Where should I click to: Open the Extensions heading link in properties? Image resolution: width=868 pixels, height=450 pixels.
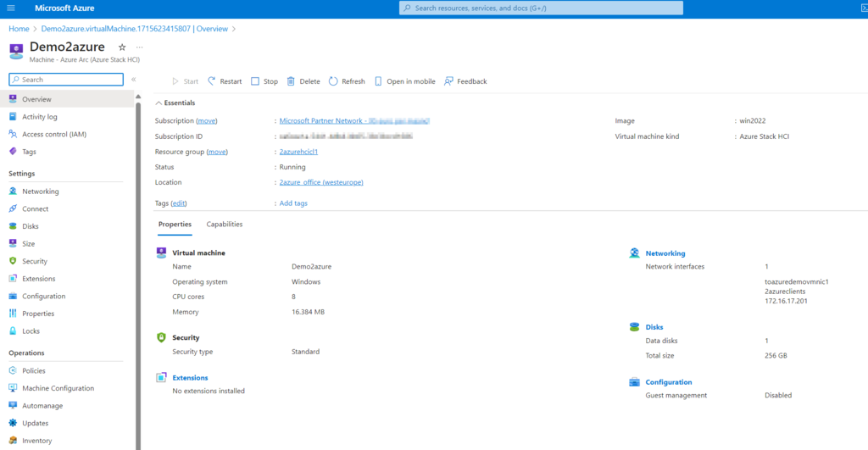coord(190,378)
